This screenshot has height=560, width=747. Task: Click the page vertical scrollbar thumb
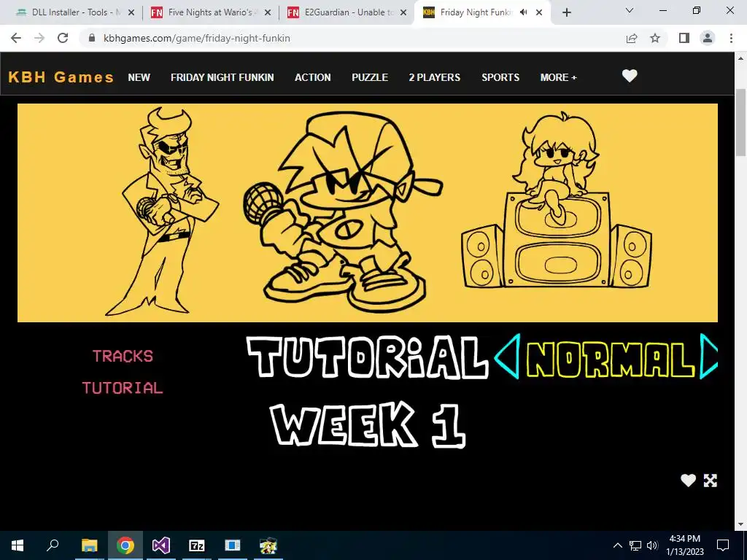(741, 122)
